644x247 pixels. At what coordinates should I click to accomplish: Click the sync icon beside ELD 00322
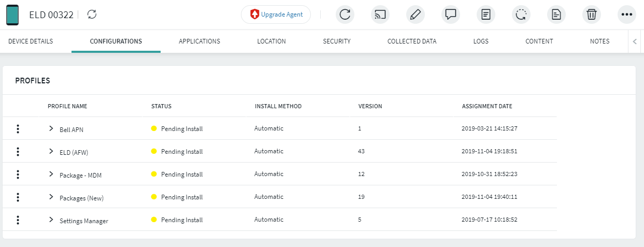[x=92, y=14]
